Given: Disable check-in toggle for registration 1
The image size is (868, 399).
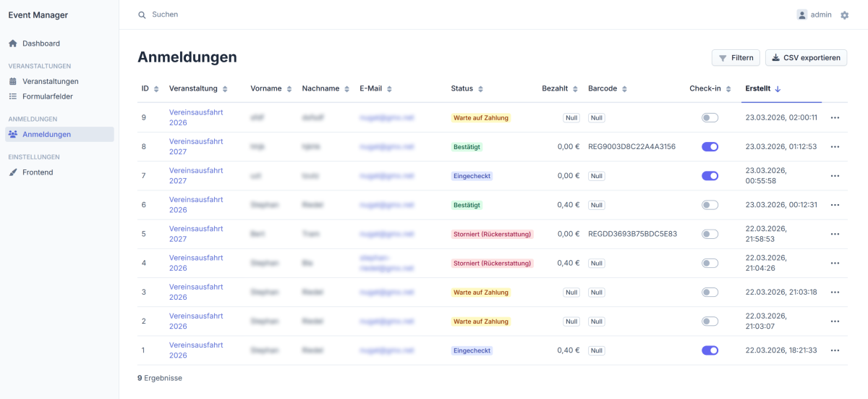Looking at the screenshot, I should 710,350.
